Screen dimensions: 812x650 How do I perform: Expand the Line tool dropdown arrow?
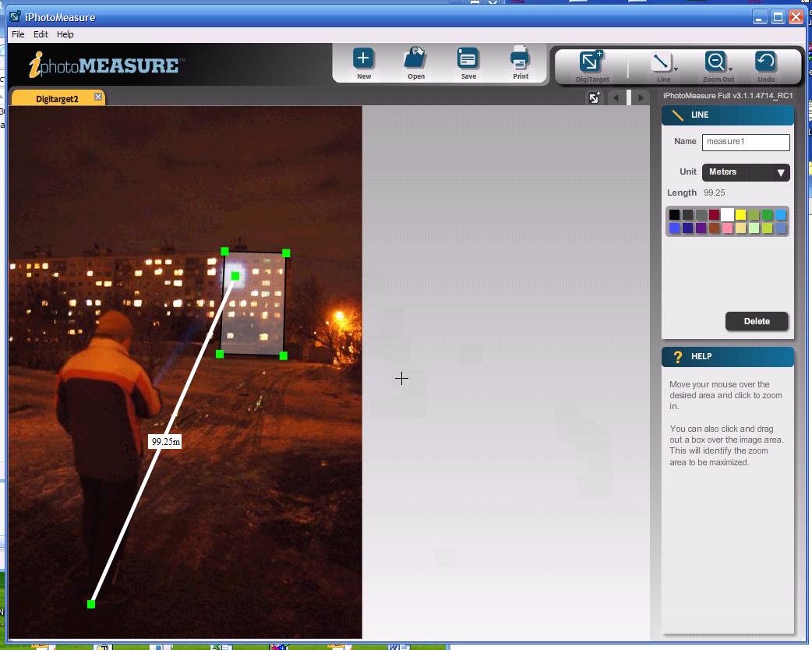pyautogui.click(x=676, y=70)
